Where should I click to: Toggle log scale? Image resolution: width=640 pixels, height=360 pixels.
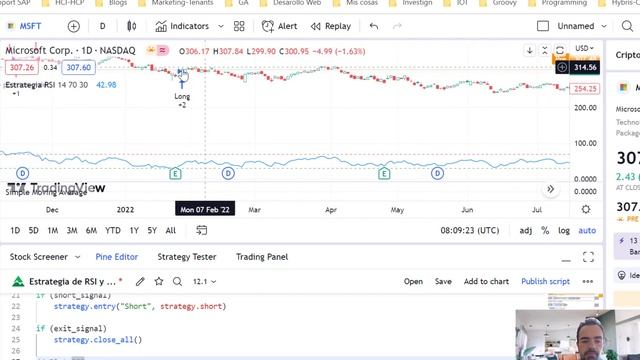click(x=564, y=231)
